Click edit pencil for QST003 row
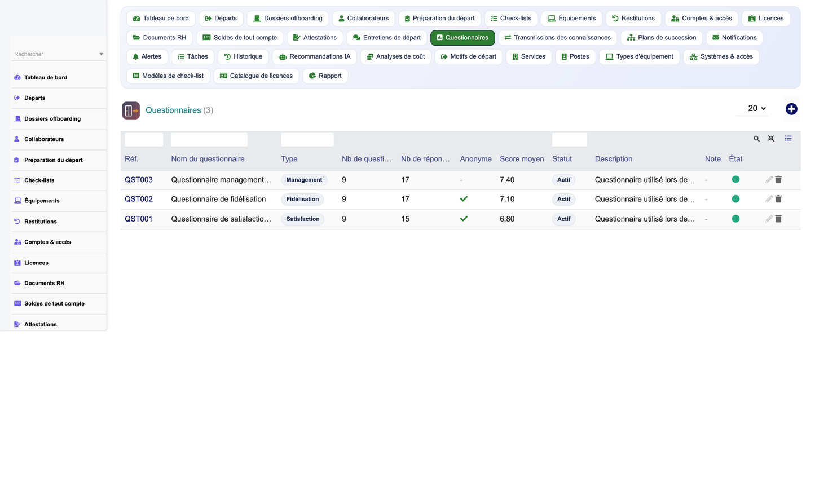The image size is (815, 504). (769, 179)
